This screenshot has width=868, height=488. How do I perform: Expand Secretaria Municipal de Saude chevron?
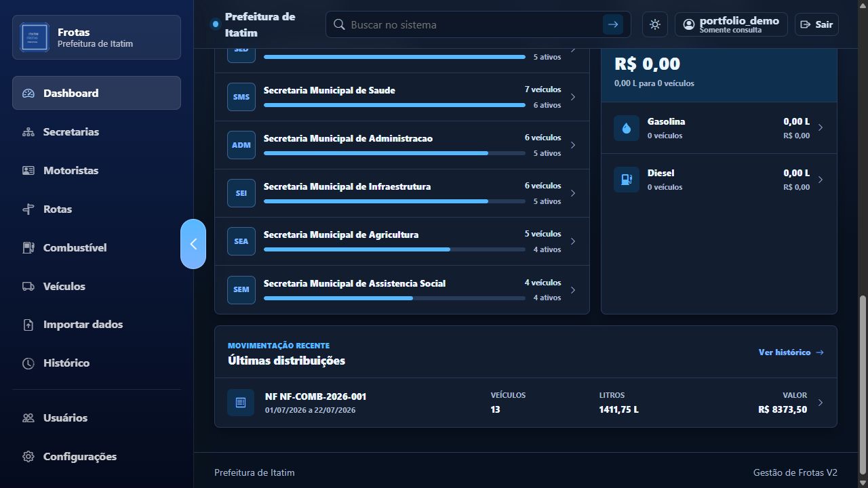573,97
